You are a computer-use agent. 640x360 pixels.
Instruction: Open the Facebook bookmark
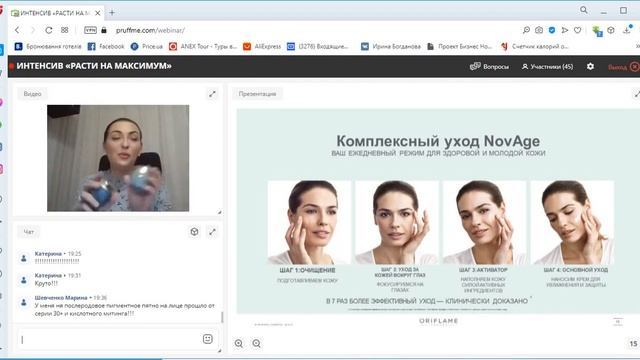pos(106,47)
